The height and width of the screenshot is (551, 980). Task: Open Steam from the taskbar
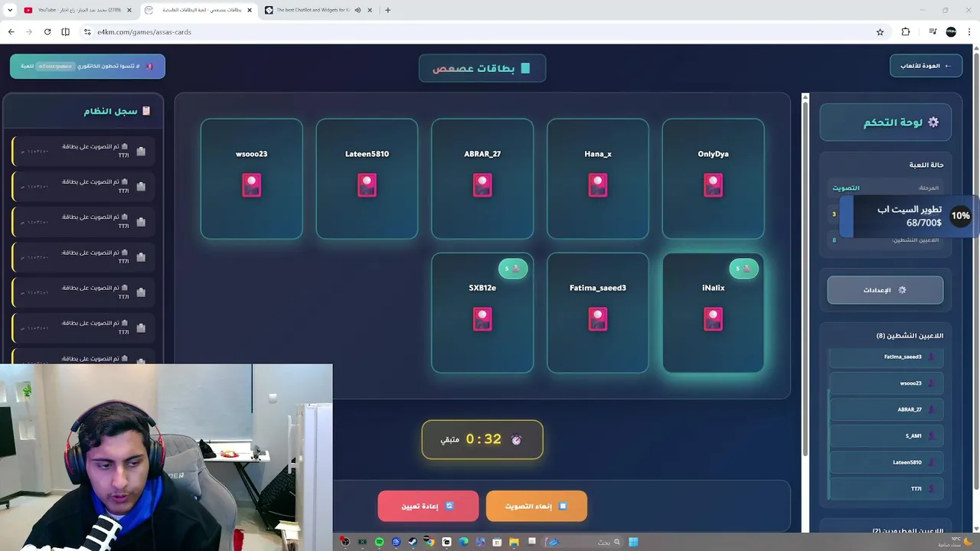coord(413,542)
